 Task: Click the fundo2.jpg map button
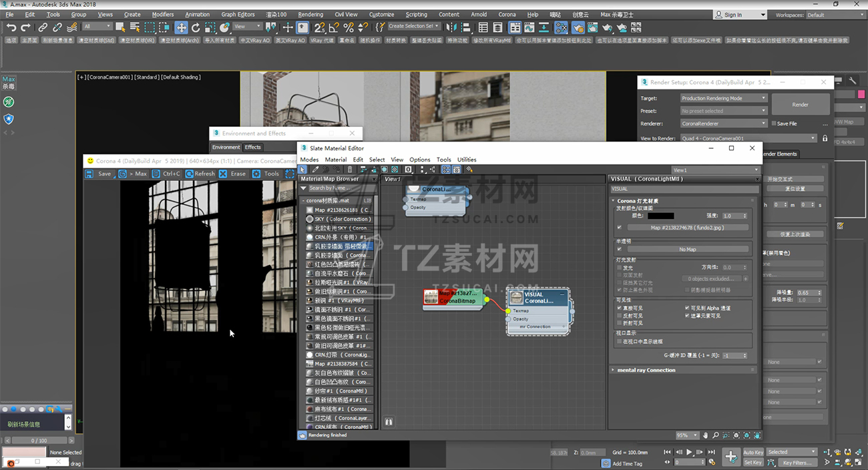pos(687,228)
